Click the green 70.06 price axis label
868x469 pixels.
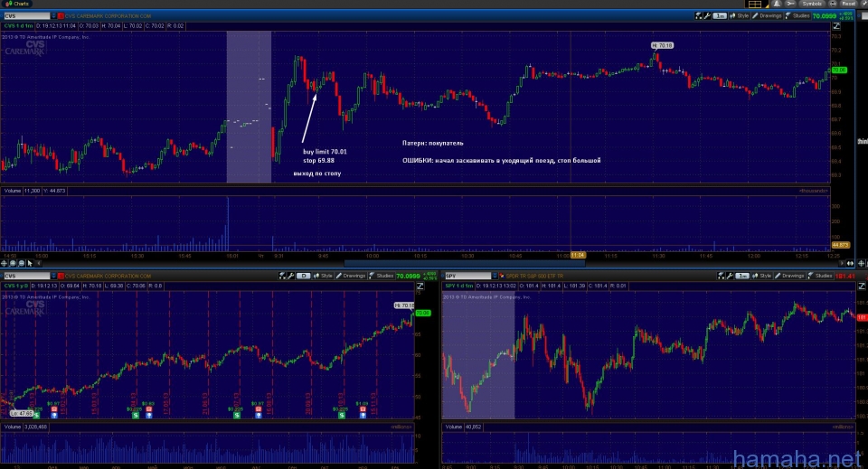(839, 70)
